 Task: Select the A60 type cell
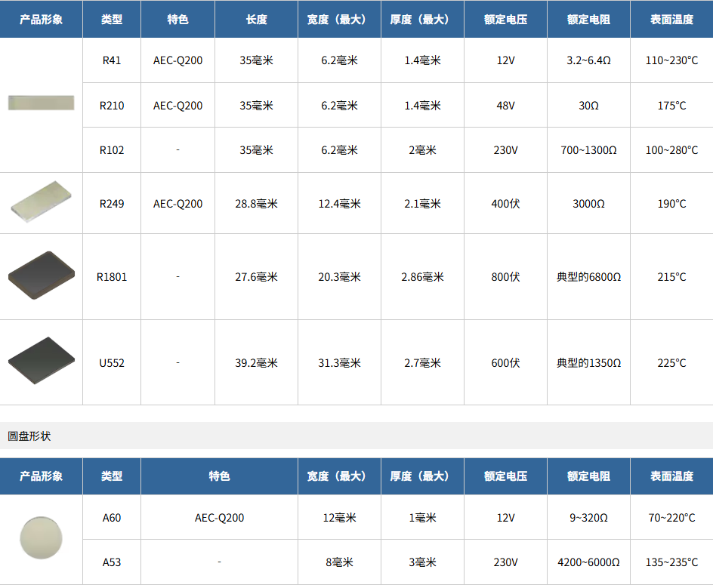pos(112,518)
